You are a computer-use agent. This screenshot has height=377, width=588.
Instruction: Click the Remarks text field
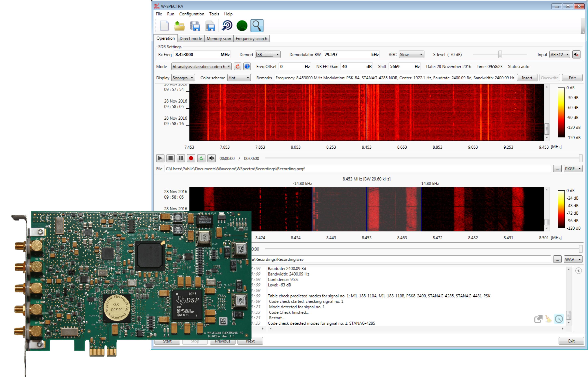click(394, 78)
